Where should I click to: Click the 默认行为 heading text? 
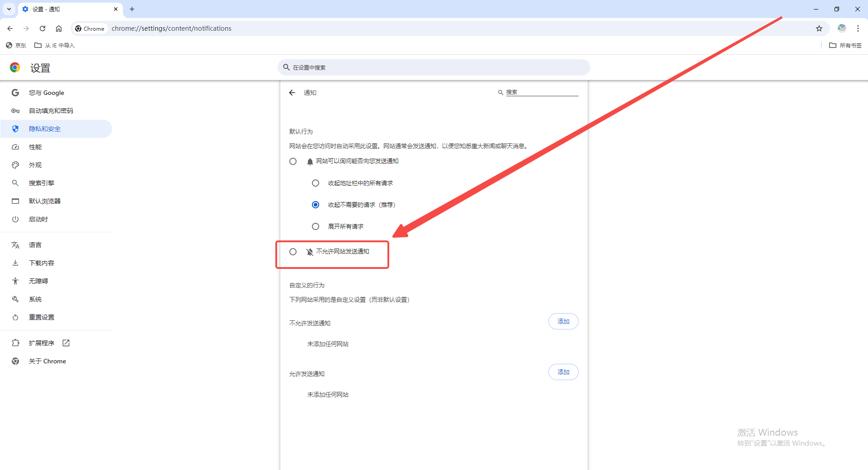301,132
